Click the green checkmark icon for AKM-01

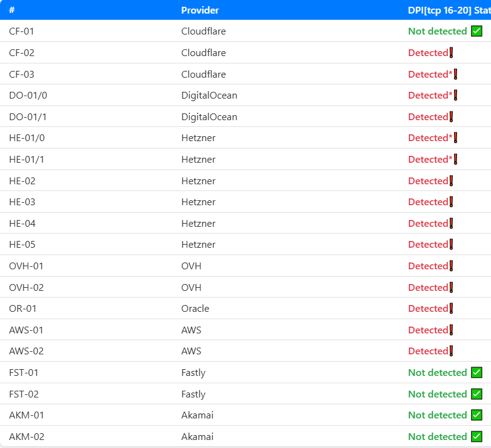(x=476, y=415)
